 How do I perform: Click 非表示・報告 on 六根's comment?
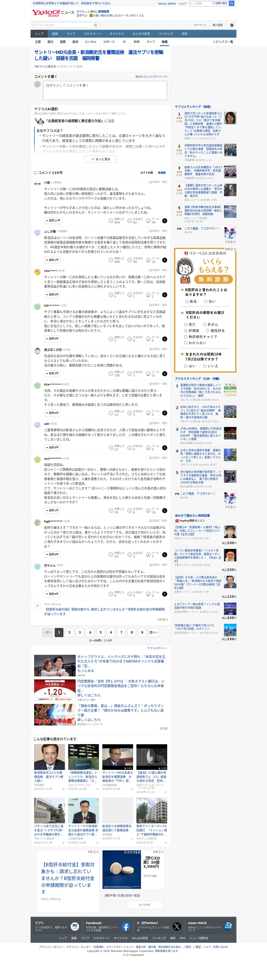[x=158, y=182]
